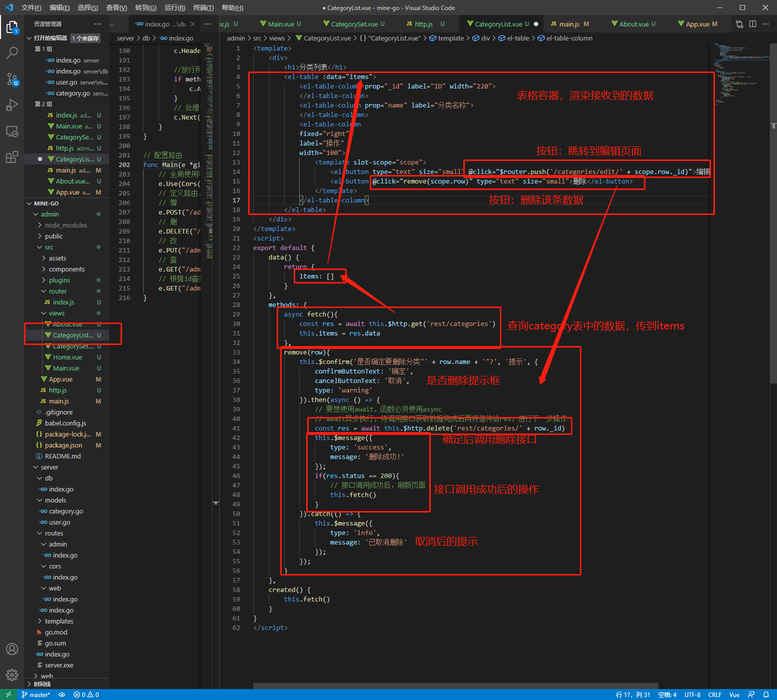Screen dimensions: 777x700
Task: Open errors and warnings count in status bar
Action: (x=86, y=694)
